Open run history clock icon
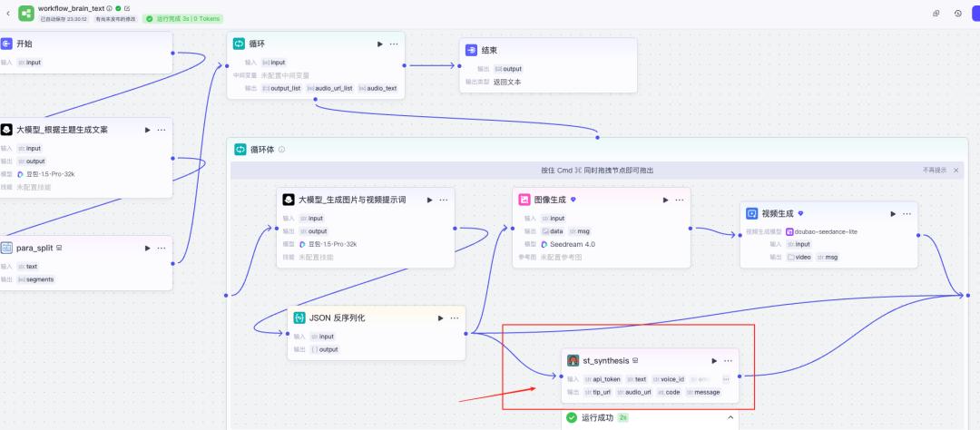Image resolution: width=980 pixels, height=430 pixels. tap(958, 13)
